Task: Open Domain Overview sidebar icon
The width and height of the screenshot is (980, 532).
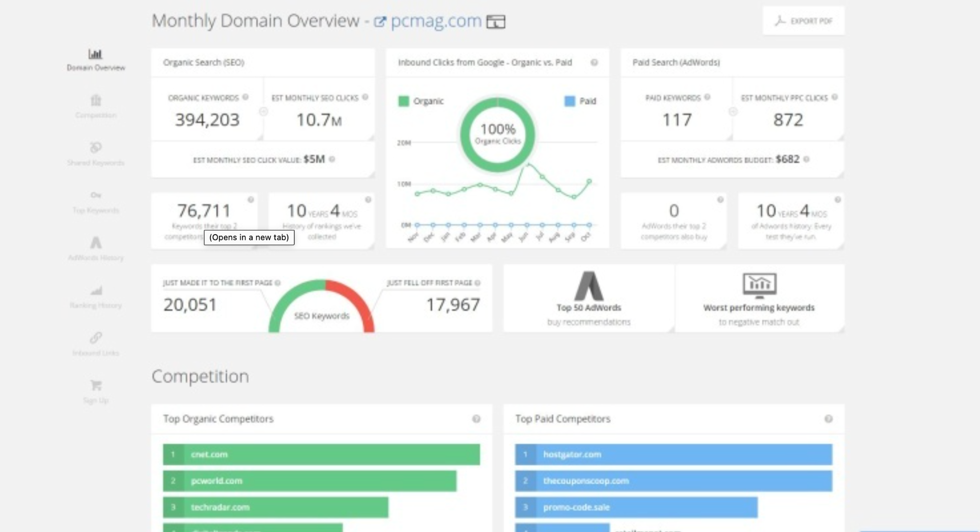Action: pyautogui.click(x=95, y=54)
